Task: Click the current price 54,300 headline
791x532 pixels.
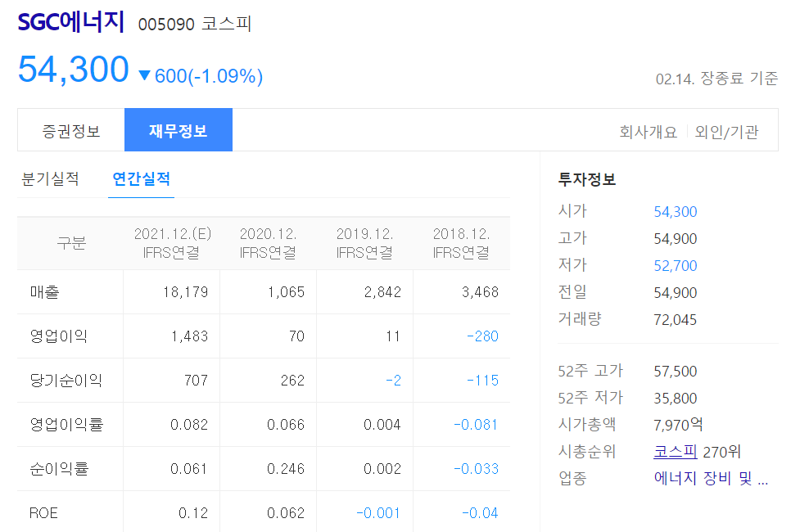Action: pyautogui.click(x=74, y=69)
